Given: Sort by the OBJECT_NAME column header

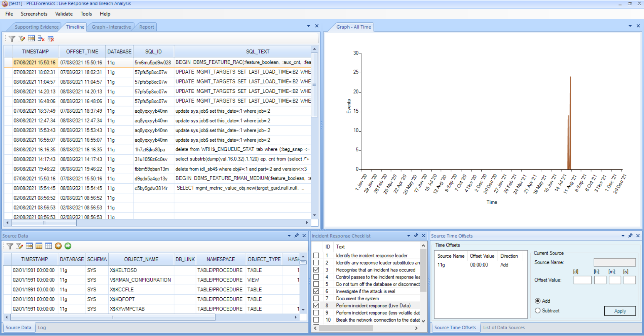Looking at the screenshot, I should click(x=141, y=259).
